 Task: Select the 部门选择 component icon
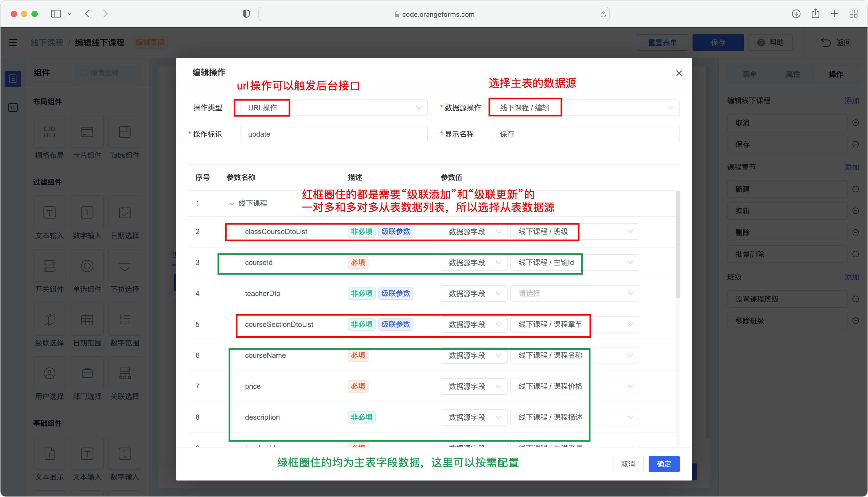87,374
